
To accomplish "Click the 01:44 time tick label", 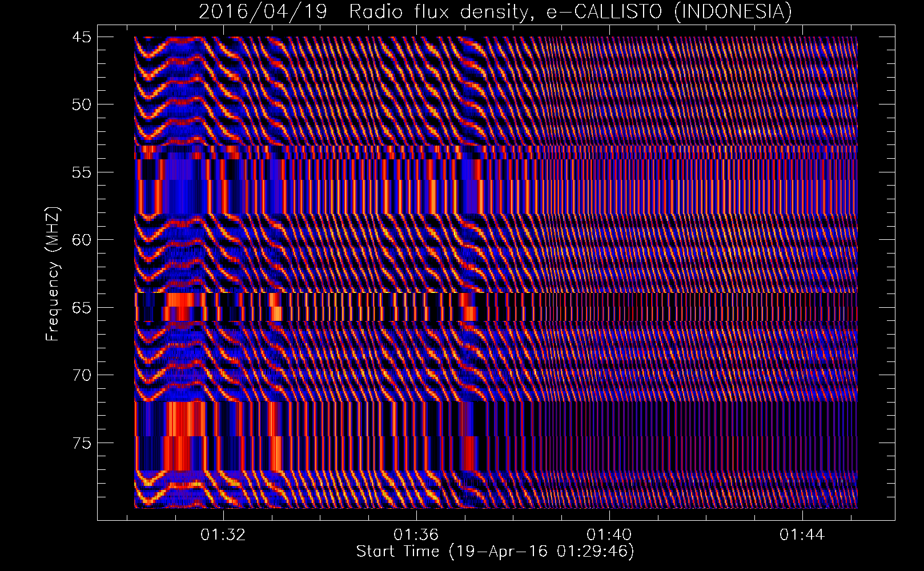I will point(802,534).
